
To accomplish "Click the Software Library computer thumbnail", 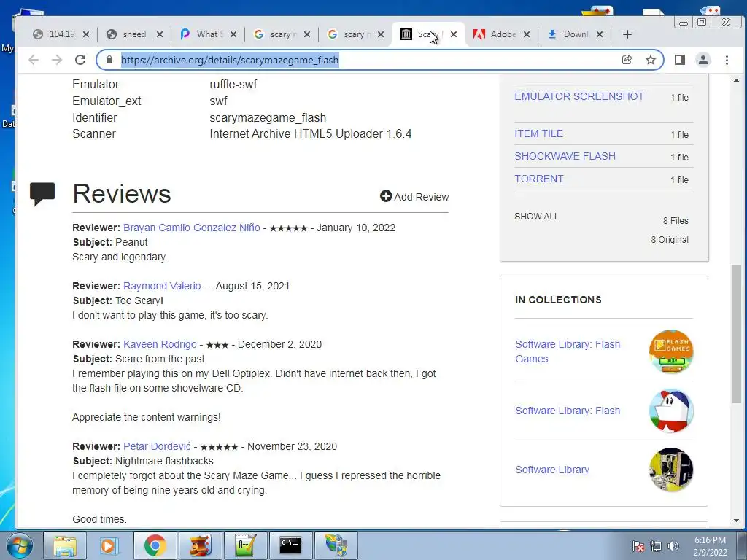I will tap(671, 470).
